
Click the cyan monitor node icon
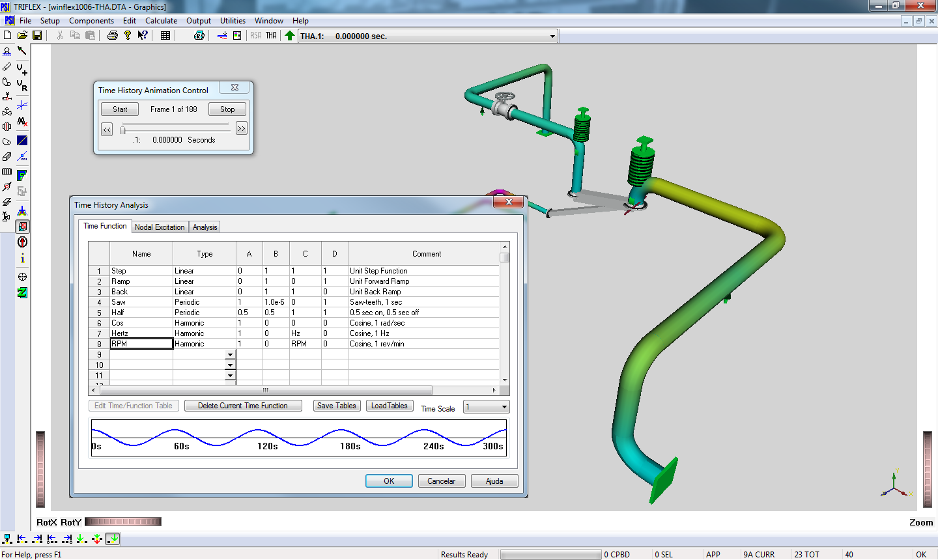(7, 539)
